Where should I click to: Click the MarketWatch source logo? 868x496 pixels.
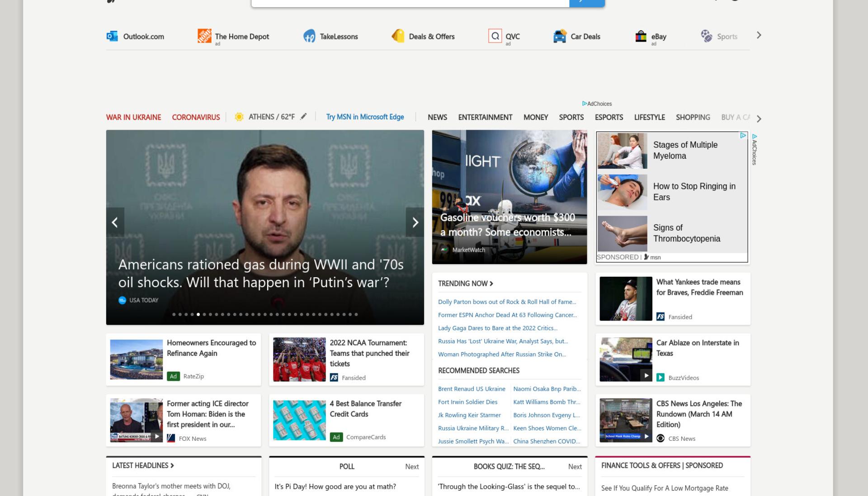[x=444, y=250]
